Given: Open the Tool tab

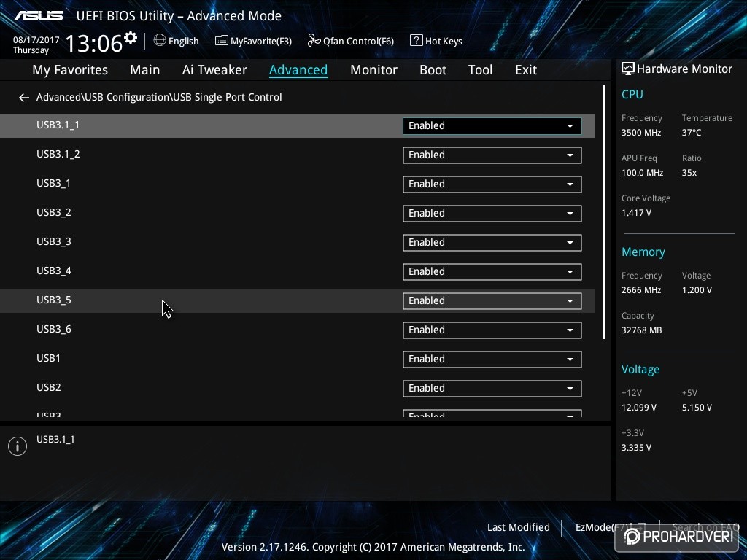Looking at the screenshot, I should pyautogui.click(x=480, y=70).
